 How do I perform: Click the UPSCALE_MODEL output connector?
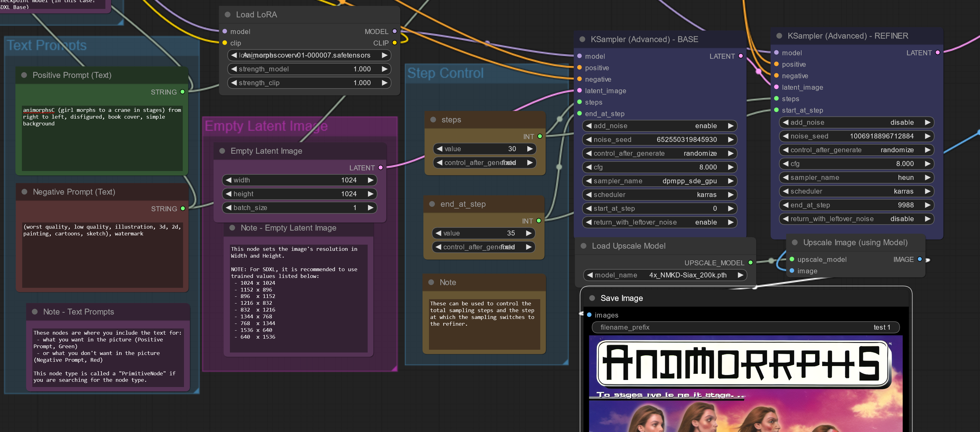coord(750,263)
